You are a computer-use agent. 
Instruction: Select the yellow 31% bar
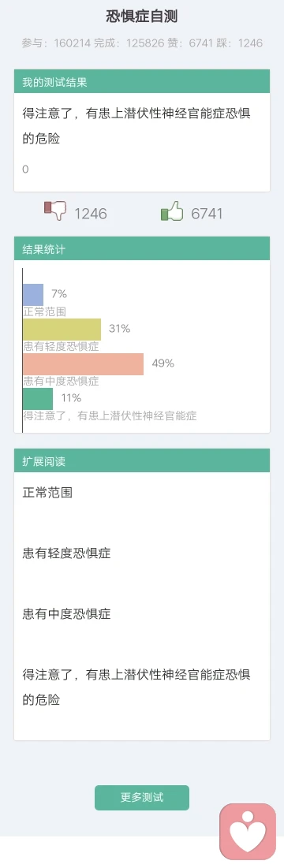(x=62, y=330)
